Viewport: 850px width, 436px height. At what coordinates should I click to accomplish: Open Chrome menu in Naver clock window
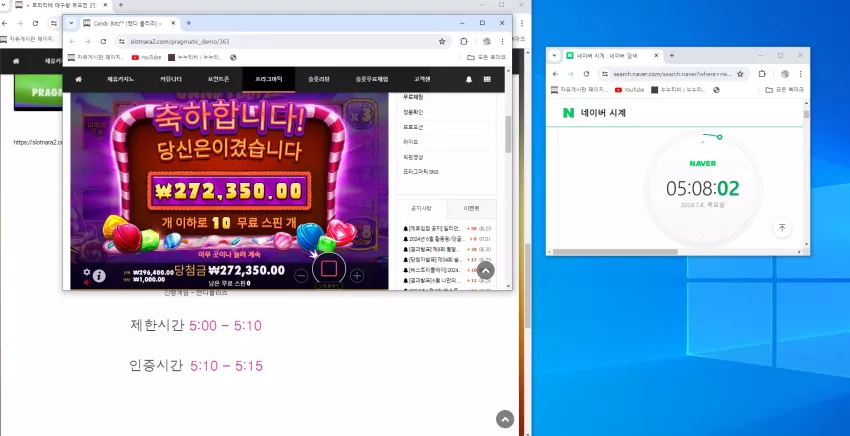point(801,74)
